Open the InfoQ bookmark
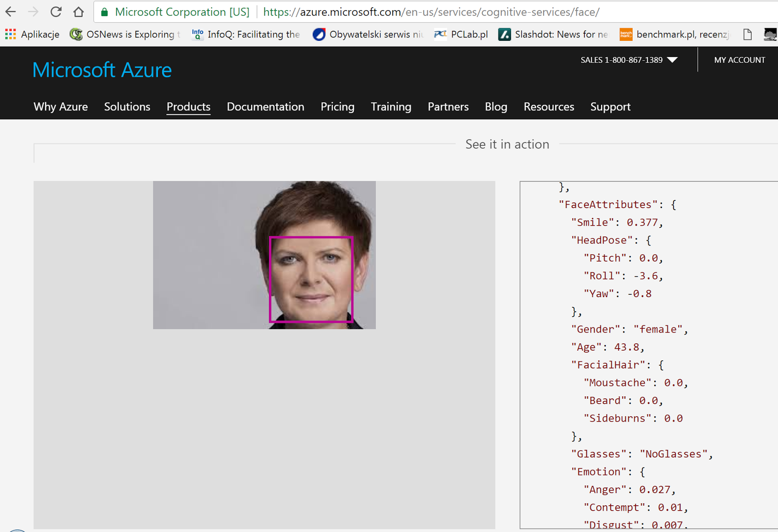The height and width of the screenshot is (532, 778). pos(246,34)
